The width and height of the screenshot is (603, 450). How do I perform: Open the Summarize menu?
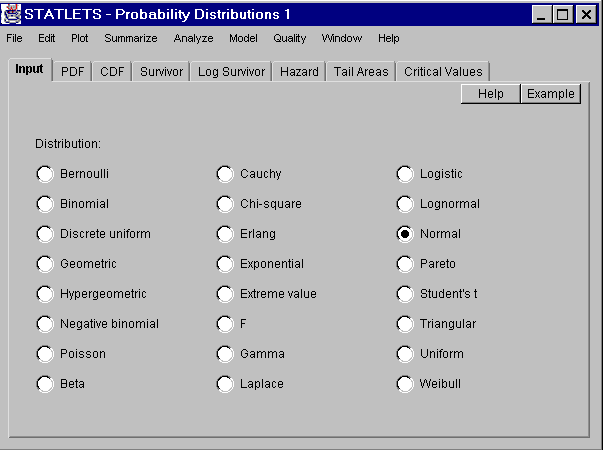[x=131, y=38]
